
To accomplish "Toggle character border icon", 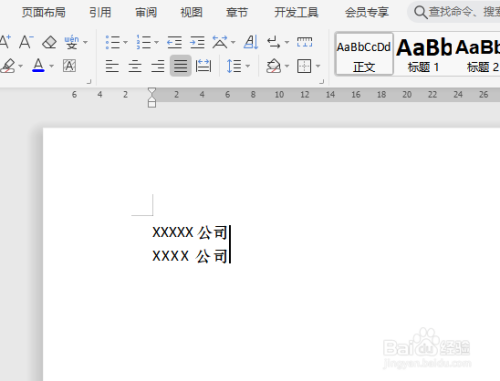I will pyautogui.click(x=69, y=66).
